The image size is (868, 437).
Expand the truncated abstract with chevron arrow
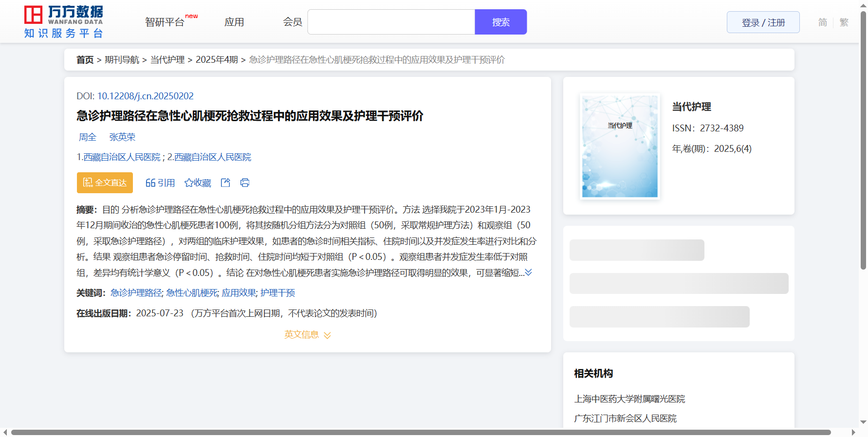(528, 273)
